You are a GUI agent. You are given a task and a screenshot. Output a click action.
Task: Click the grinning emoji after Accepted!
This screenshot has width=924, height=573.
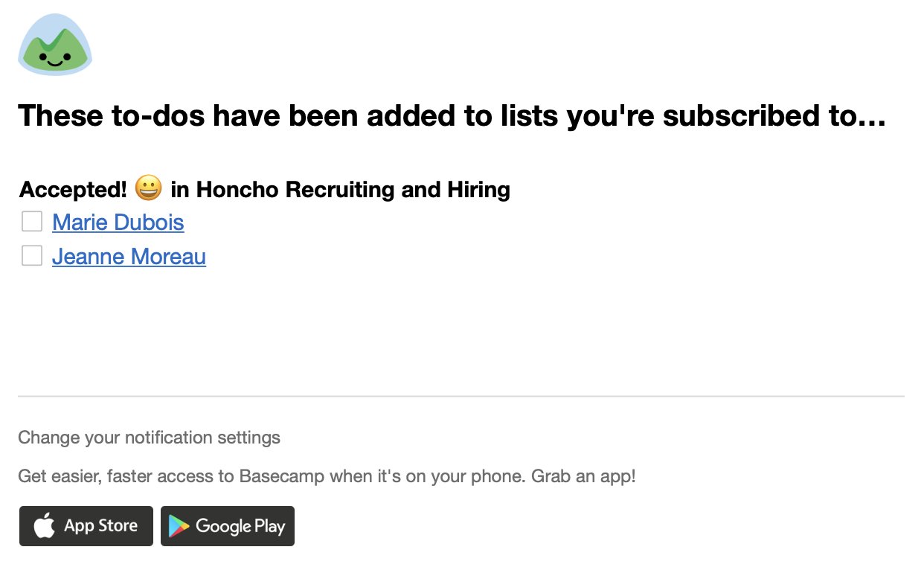tap(149, 188)
